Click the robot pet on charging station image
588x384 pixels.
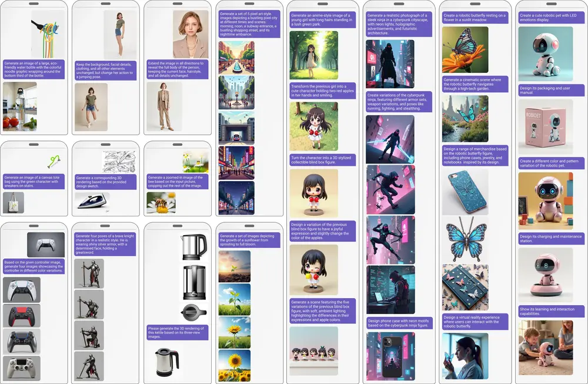(546, 275)
